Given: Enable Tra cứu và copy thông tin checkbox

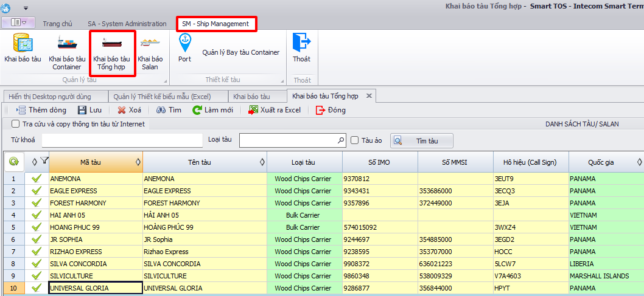Looking at the screenshot, I should pos(16,124).
